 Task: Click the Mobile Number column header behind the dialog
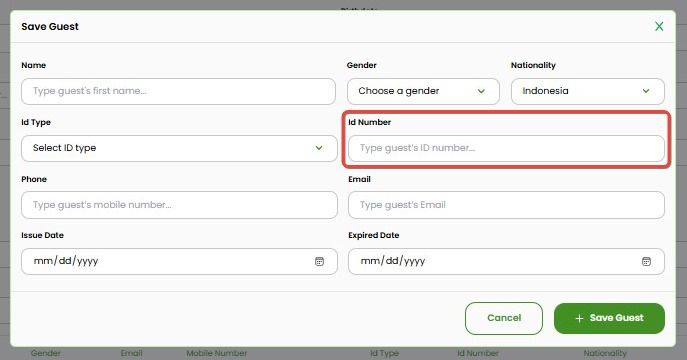pyautogui.click(x=216, y=353)
